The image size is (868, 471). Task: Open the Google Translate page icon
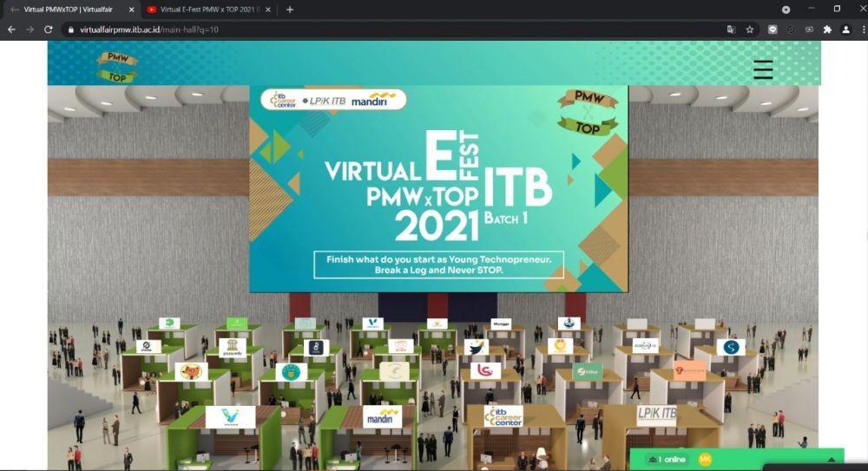tap(731, 29)
